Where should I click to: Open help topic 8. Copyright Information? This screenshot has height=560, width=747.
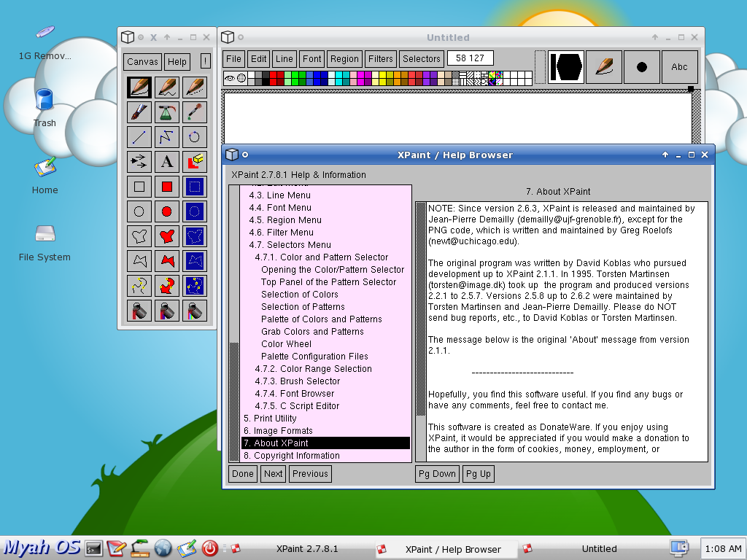tap(325, 456)
